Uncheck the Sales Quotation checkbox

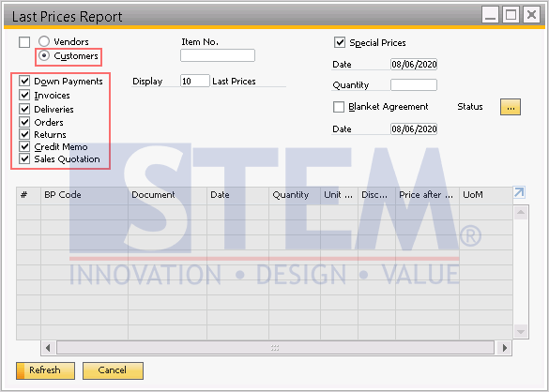(24, 158)
